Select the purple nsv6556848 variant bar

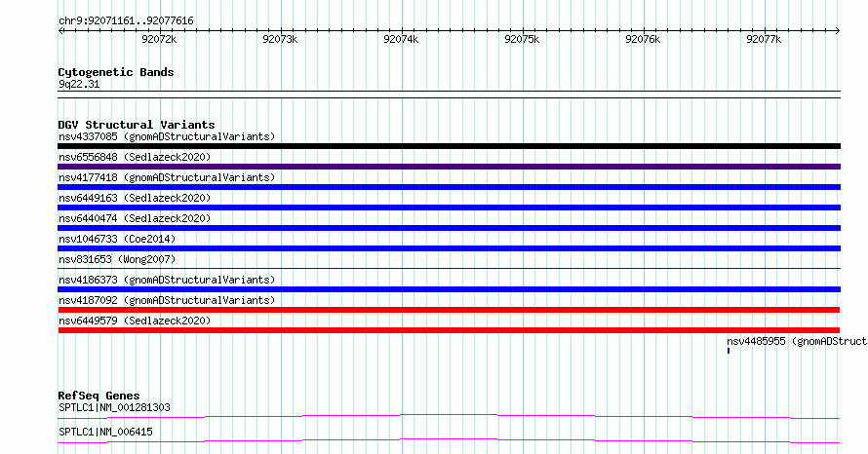tap(449, 167)
